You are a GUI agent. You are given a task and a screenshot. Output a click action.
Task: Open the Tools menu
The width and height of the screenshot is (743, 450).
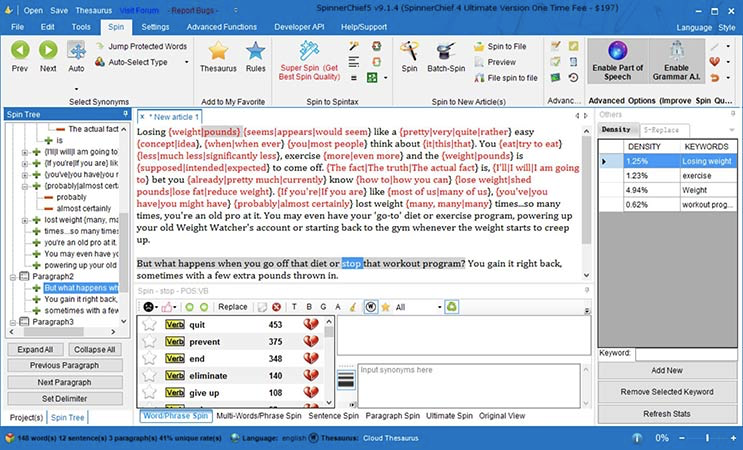coord(81,27)
